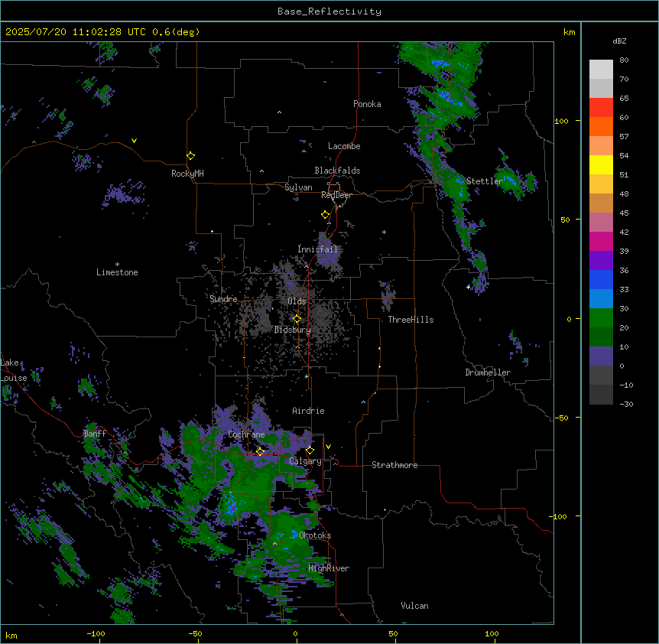Click yellow diamond marker directly above Calgary label
Screen dimensions: 659x644
click(x=310, y=450)
